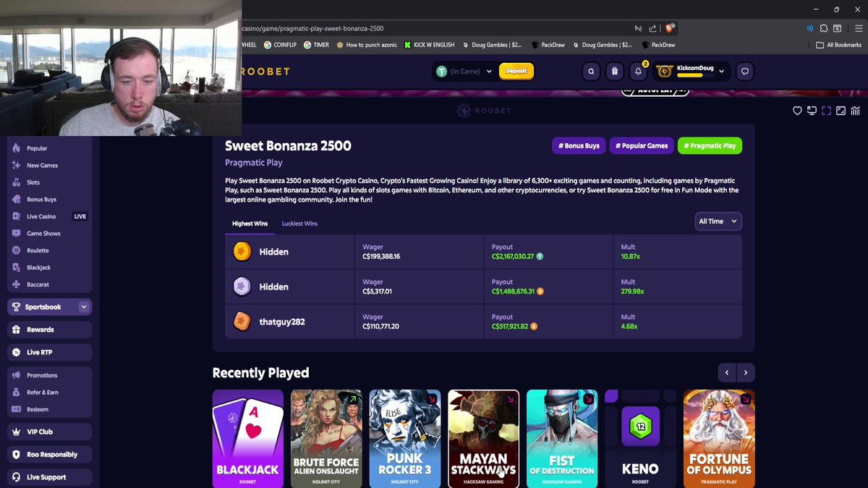Add game to favorites with heart icon
868x488 pixels.
click(797, 111)
